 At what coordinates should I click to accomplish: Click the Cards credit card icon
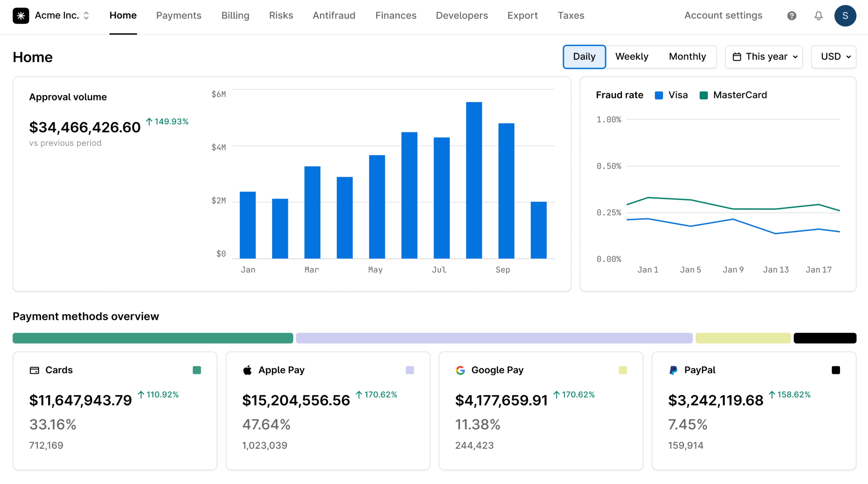coord(35,370)
